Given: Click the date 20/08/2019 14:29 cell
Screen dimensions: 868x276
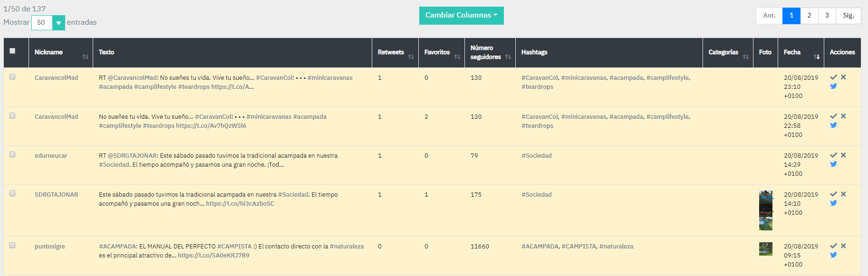Looking at the screenshot, I should coord(801,165).
